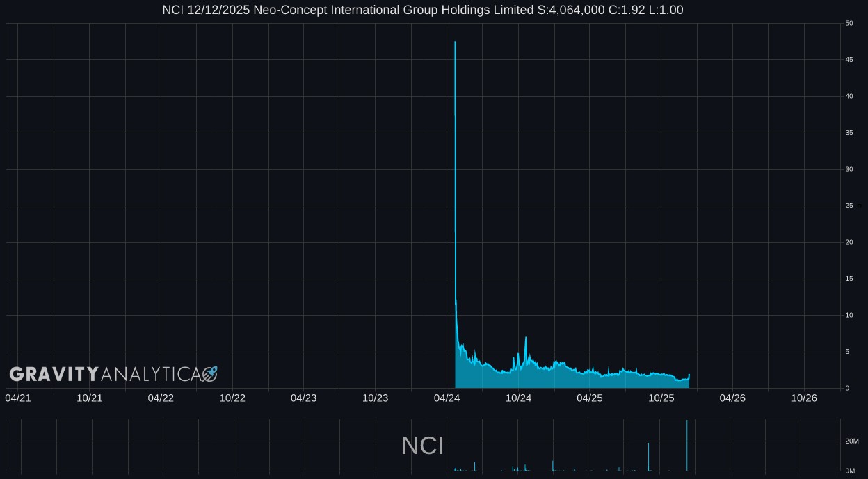
Task: Click the 0M label on volume axis
Action: click(850, 471)
